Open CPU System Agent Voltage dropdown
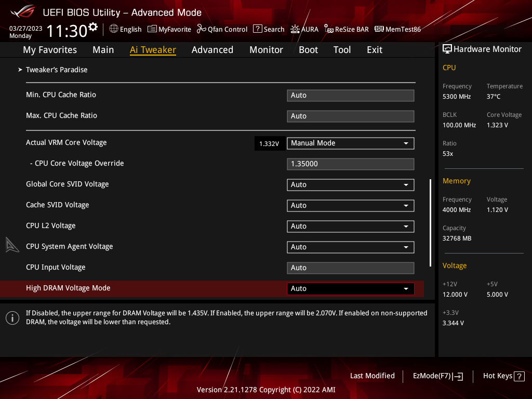Image resolution: width=532 pixels, height=399 pixels. (351, 247)
